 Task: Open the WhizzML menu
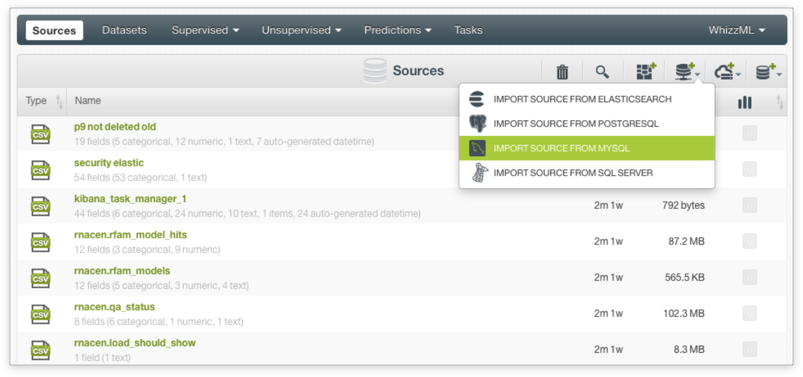(x=737, y=30)
